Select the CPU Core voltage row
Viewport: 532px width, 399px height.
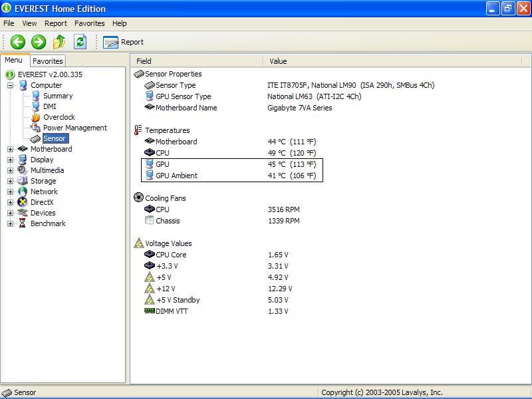pos(217,255)
